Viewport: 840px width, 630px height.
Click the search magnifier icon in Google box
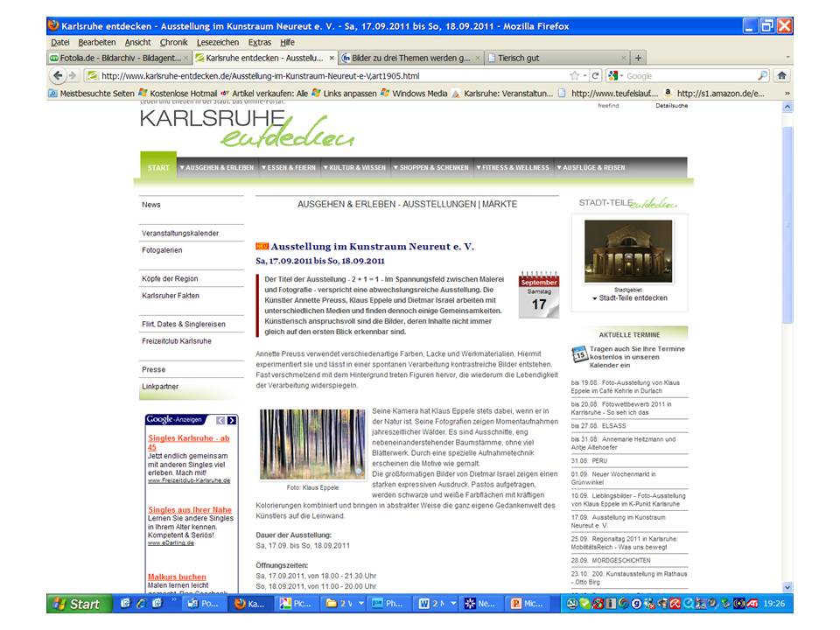tap(763, 75)
